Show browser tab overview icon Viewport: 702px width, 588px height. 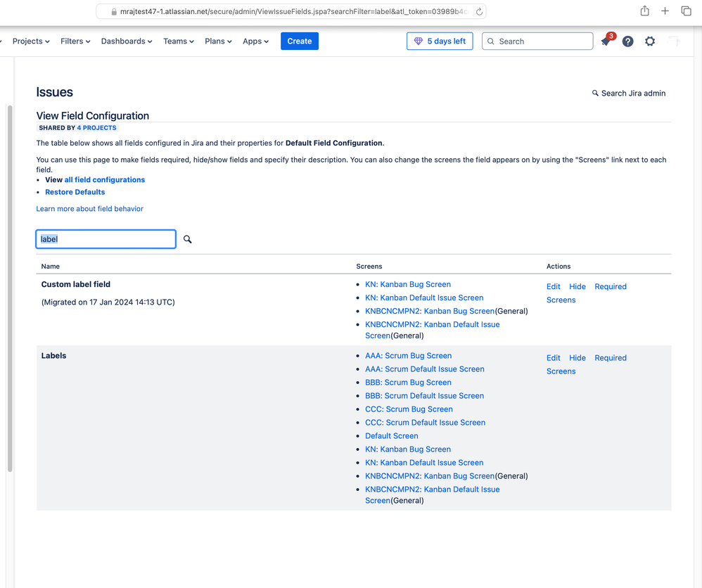[x=686, y=11]
